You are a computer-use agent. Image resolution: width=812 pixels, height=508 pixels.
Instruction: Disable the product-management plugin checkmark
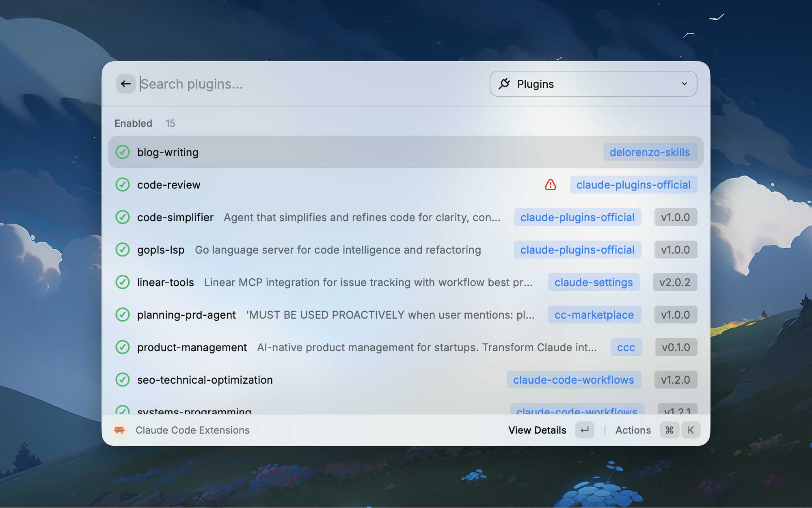pyautogui.click(x=122, y=347)
